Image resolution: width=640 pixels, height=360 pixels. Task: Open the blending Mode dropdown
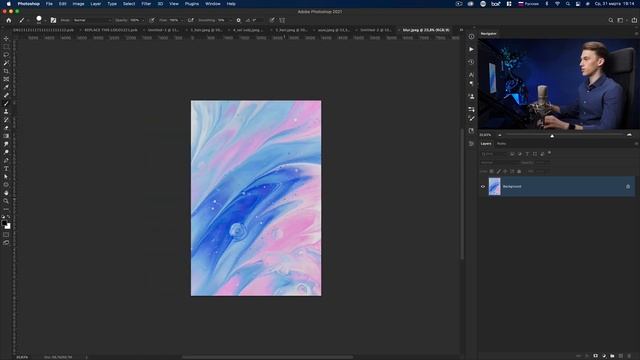[x=92, y=20]
